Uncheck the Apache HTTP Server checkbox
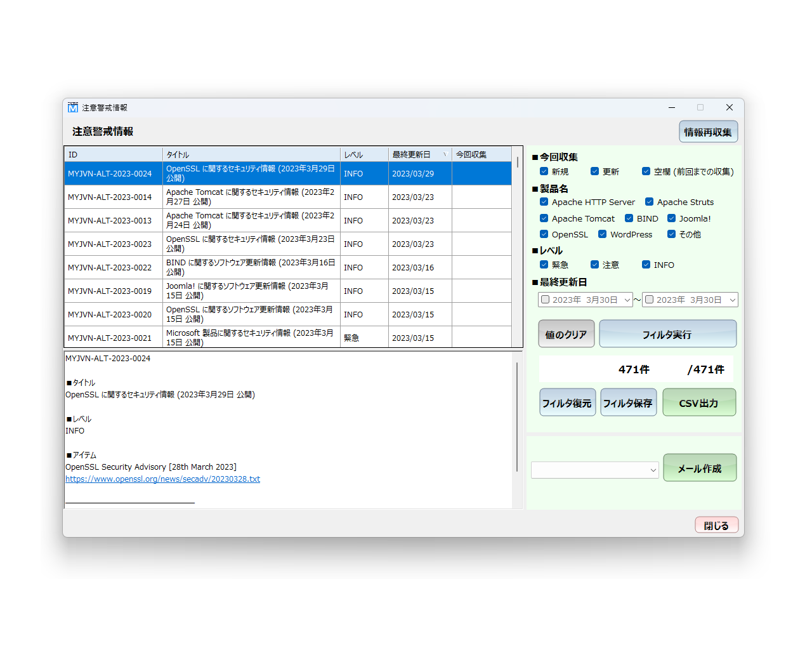 (544, 202)
